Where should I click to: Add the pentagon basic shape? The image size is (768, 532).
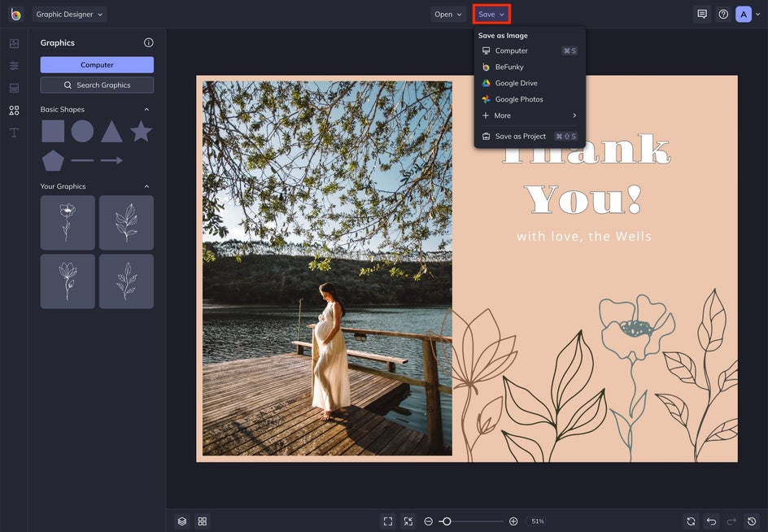[53, 161]
